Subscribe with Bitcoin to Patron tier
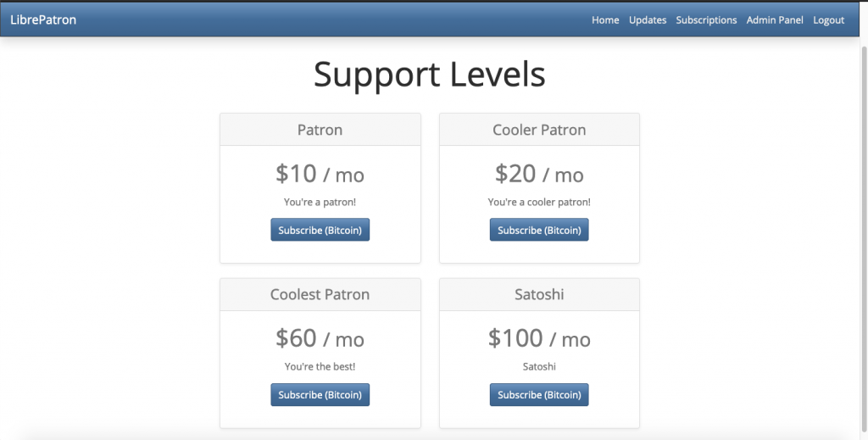This screenshot has height=440, width=868. tap(320, 230)
